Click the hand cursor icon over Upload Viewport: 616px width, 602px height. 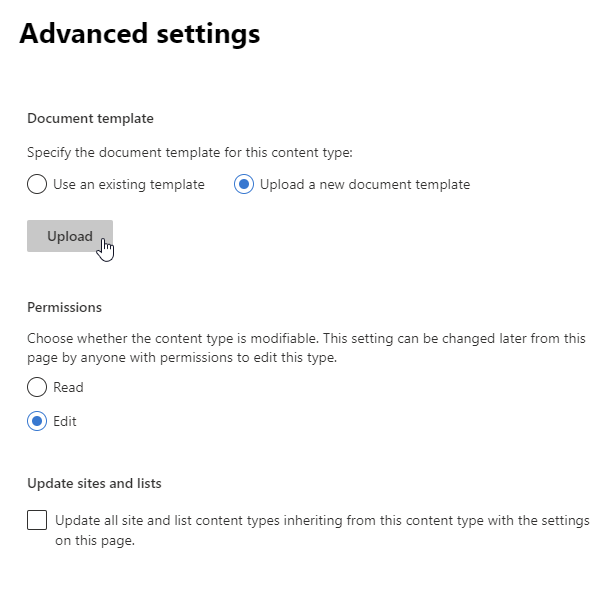click(105, 250)
